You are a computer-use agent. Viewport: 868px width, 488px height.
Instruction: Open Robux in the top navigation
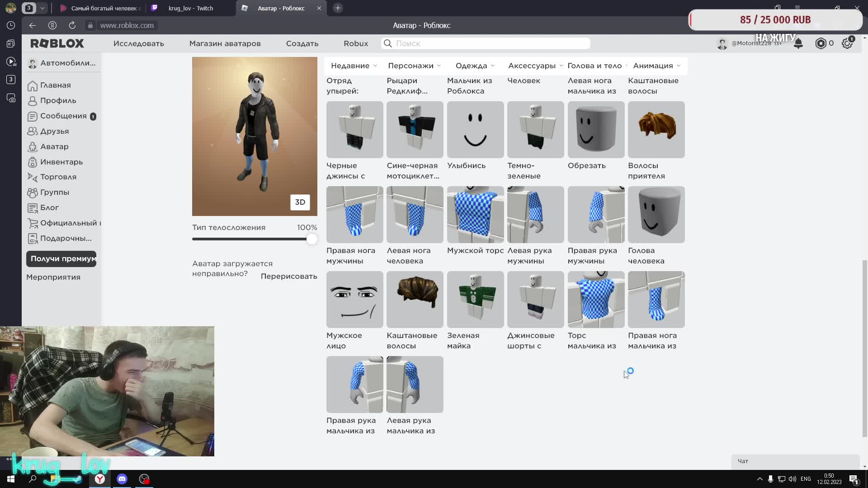pyautogui.click(x=356, y=43)
